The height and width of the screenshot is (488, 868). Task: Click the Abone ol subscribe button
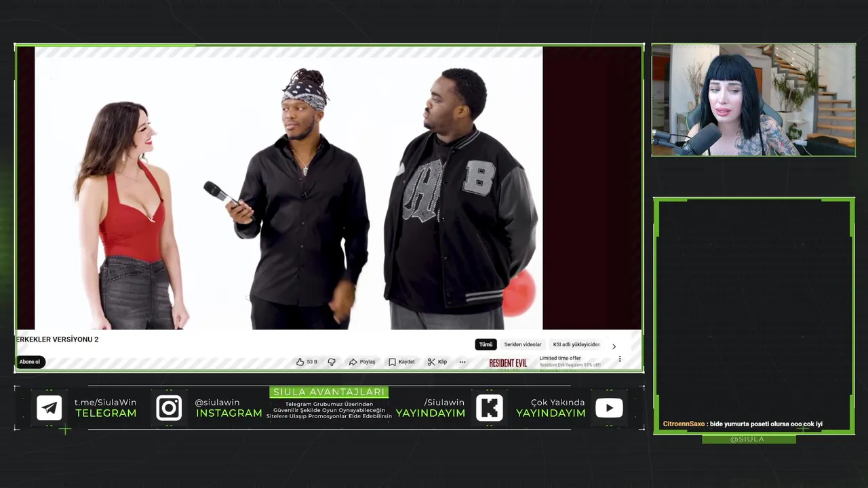click(x=30, y=362)
